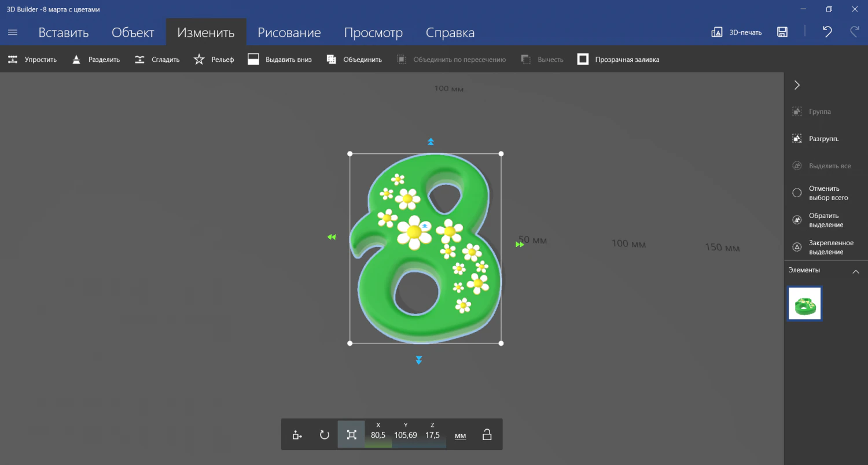The image size is (868, 465).
Task: Apply the Сгладить (Smooth) tool
Action: point(157,60)
